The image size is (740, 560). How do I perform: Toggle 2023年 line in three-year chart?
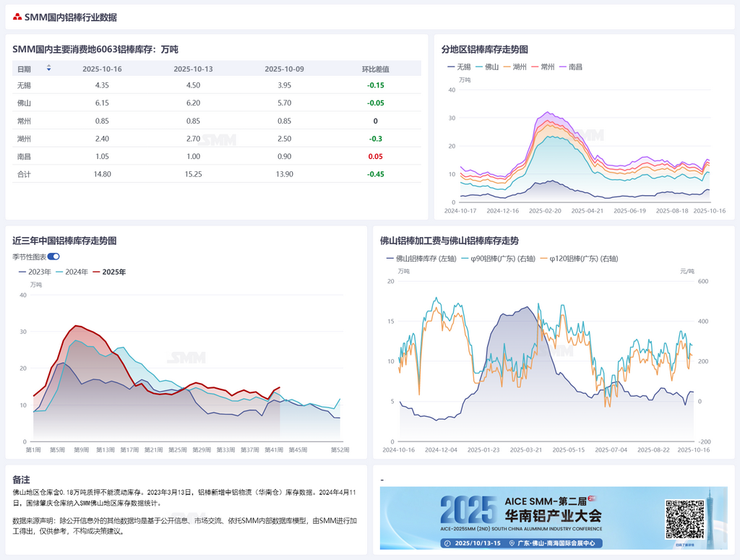tap(34, 272)
